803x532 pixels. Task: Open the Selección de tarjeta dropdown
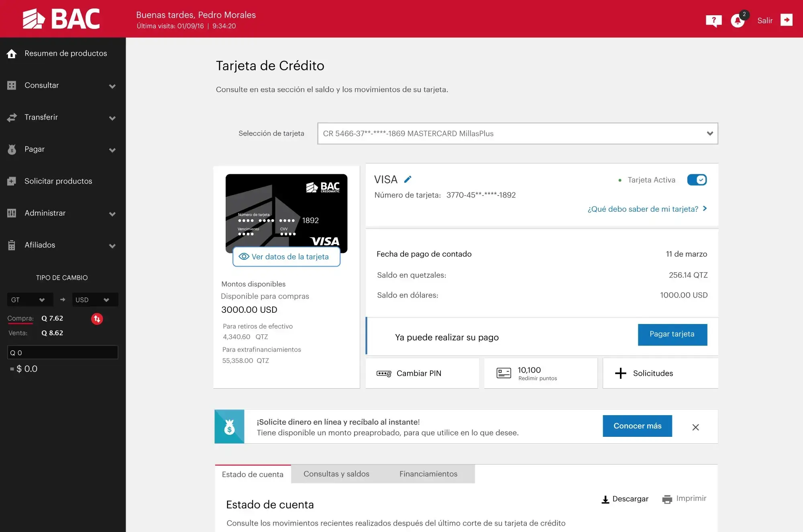tap(517, 134)
